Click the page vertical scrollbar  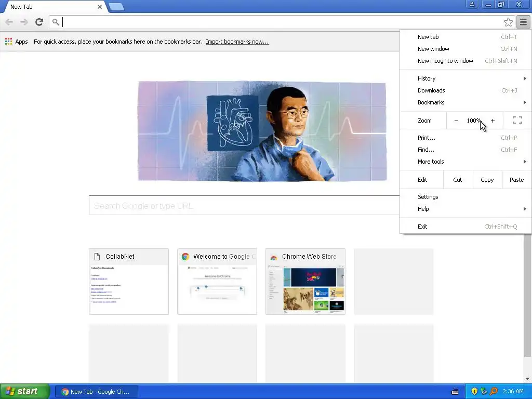point(527,295)
